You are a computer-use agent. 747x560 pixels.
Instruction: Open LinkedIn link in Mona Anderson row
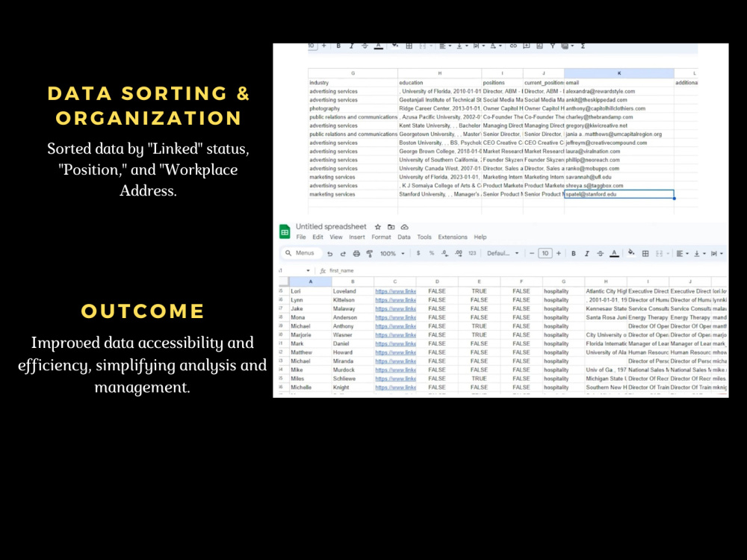(395, 317)
